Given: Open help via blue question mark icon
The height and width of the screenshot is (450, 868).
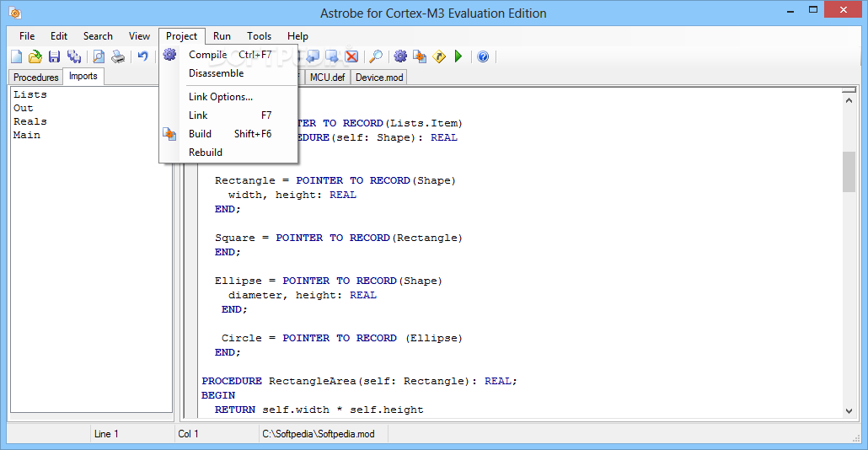Looking at the screenshot, I should click(x=483, y=56).
